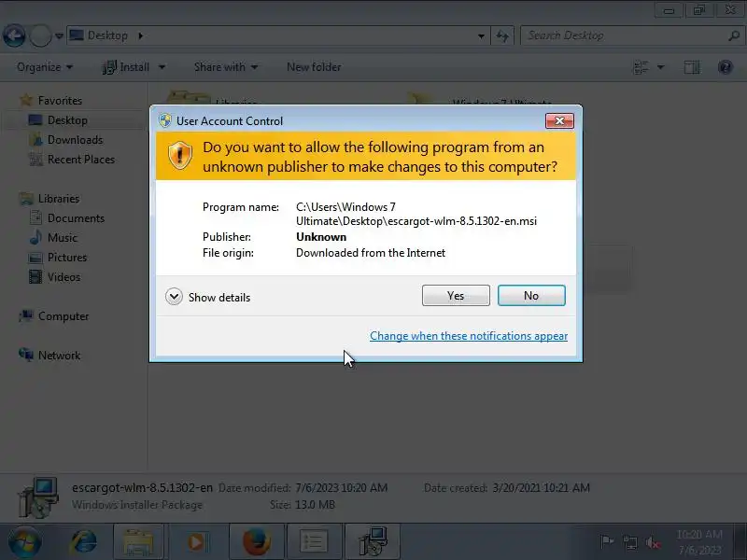Click the Music note icon in Libraries
This screenshot has width=747, height=560.
pyautogui.click(x=35, y=237)
